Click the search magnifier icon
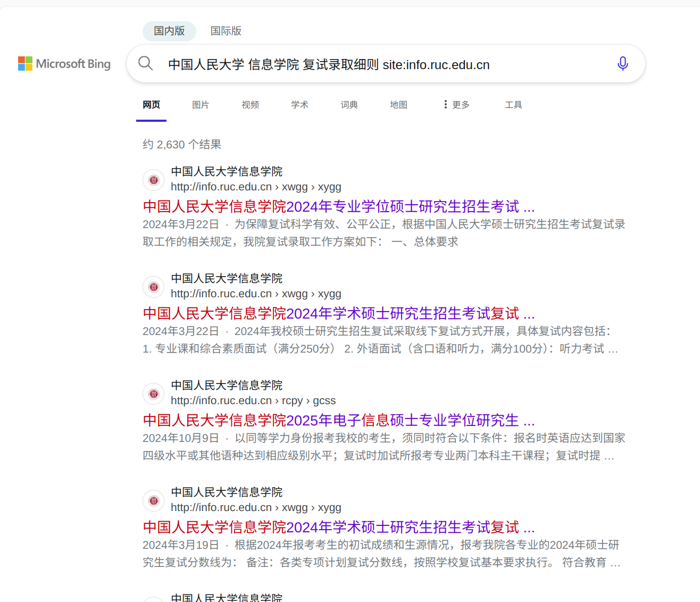The image size is (700, 602). 145,64
